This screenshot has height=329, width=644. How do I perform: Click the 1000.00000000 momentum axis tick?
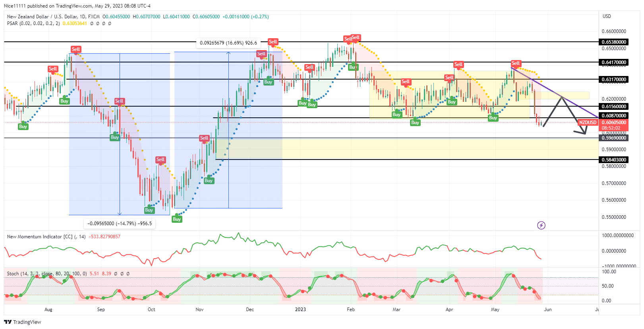(618, 236)
